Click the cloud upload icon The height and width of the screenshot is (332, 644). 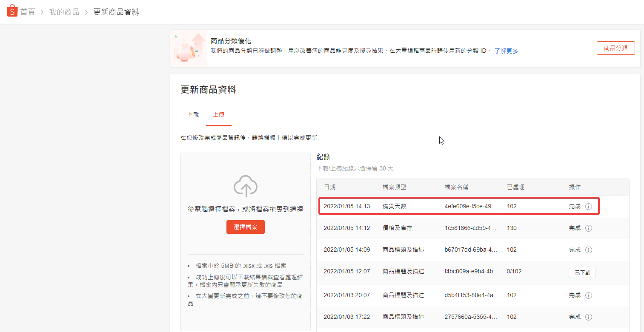(x=246, y=186)
